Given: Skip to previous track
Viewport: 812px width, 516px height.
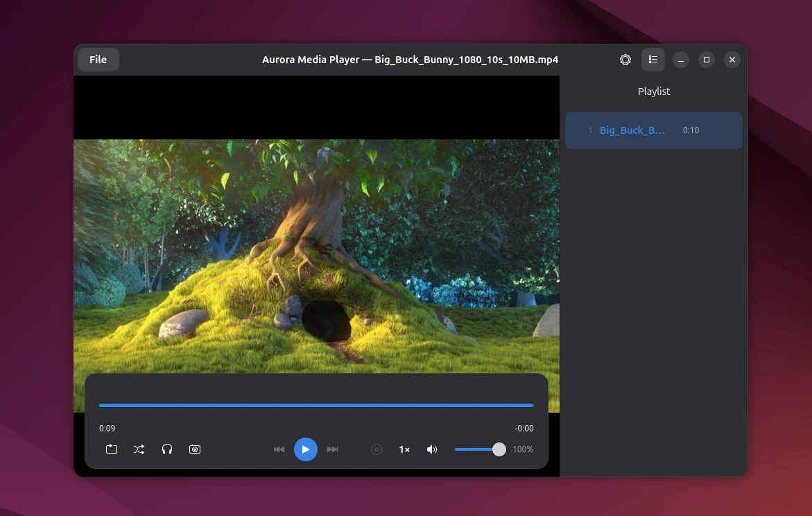Looking at the screenshot, I should 279,449.
